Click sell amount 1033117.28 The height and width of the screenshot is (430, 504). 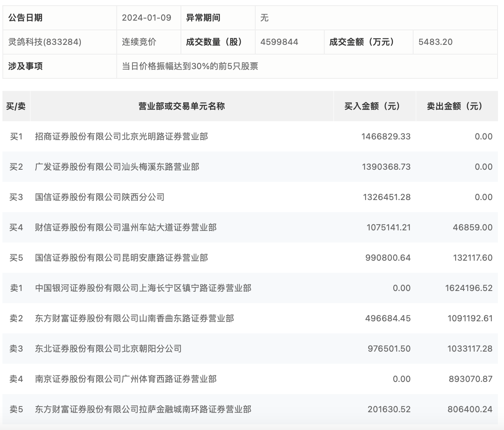point(470,349)
